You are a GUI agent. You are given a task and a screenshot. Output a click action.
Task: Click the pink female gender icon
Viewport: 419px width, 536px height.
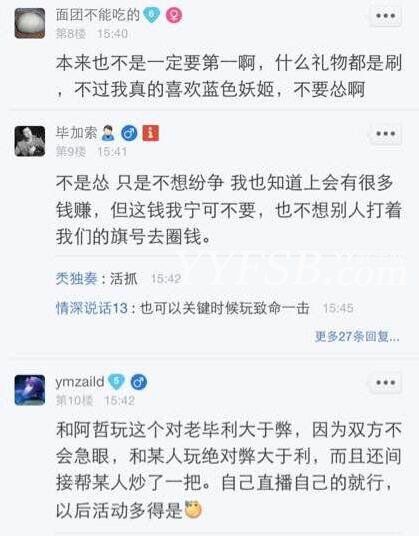click(x=174, y=15)
